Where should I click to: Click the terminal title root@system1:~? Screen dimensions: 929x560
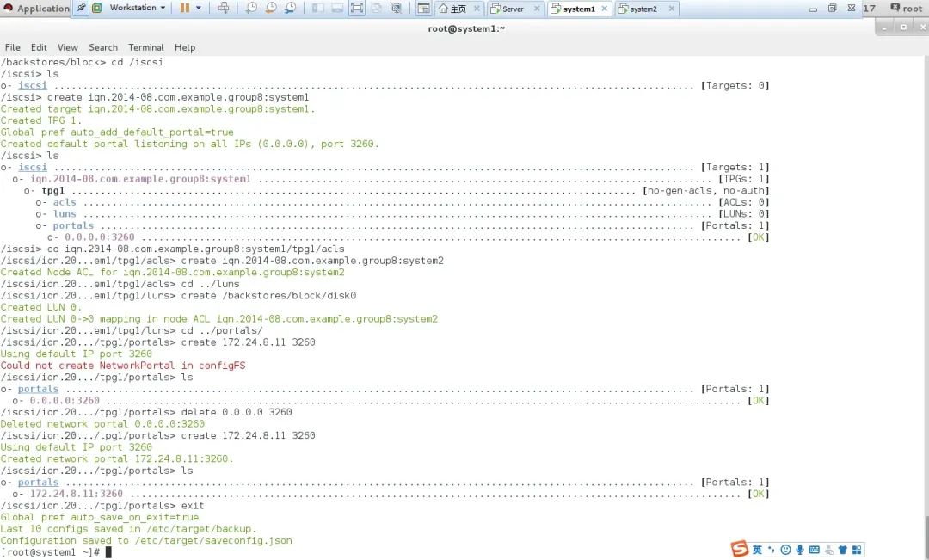[466, 28]
